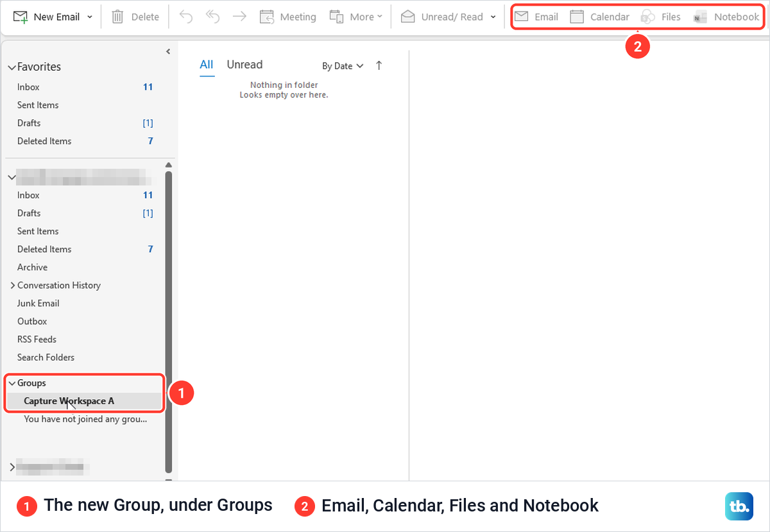Open the dropdown arrow after Unread/ Read

point(493,17)
